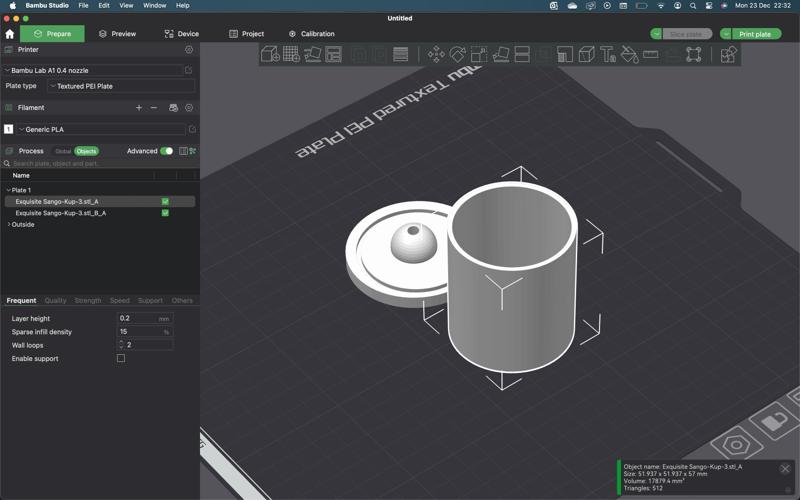Select the Text shape tool
The width and height of the screenshot is (800, 500).
pyautogui.click(x=608, y=54)
